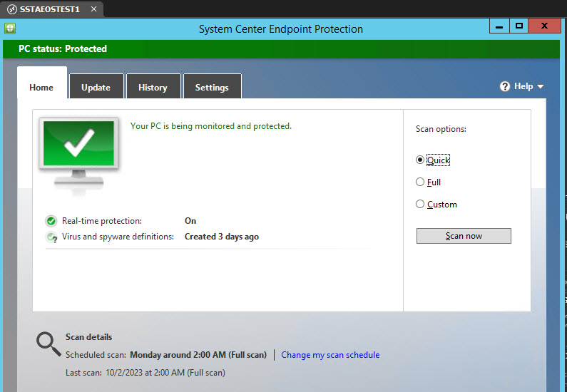The image size is (567, 392).
Task: Click the 'Scan details' heading
Action: click(x=88, y=337)
